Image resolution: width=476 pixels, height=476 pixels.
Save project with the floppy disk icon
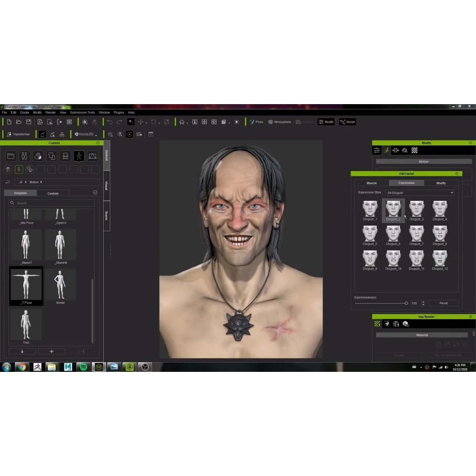(28, 122)
